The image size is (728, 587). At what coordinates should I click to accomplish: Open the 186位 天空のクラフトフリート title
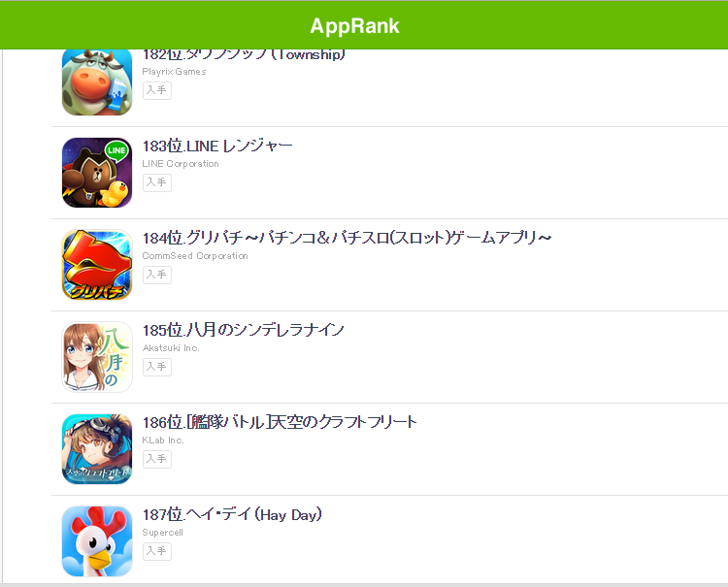pos(280,422)
